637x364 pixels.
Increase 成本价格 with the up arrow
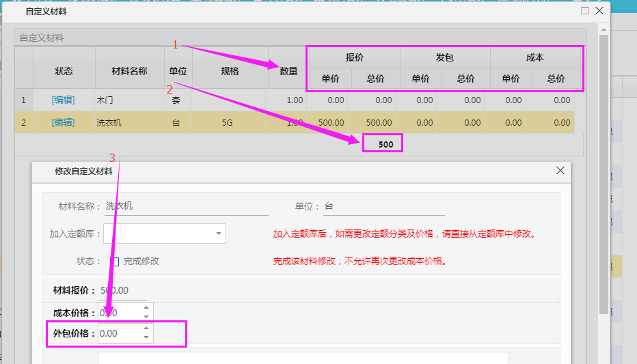pos(146,308)
